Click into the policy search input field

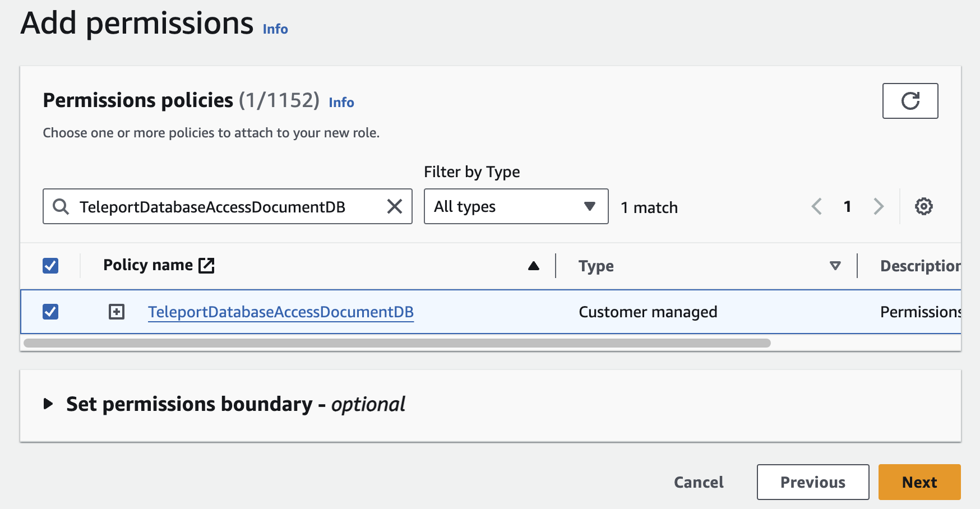[224, 206]
